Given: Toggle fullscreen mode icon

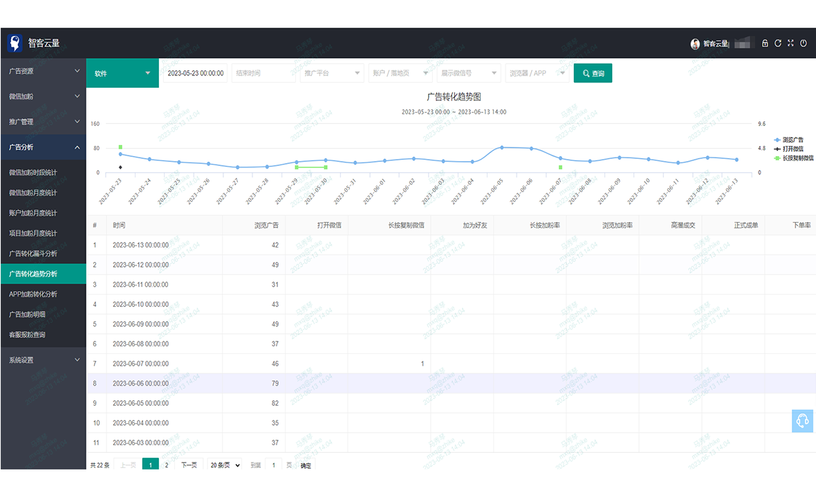Looking at the screenshot, I should [790, 44].
